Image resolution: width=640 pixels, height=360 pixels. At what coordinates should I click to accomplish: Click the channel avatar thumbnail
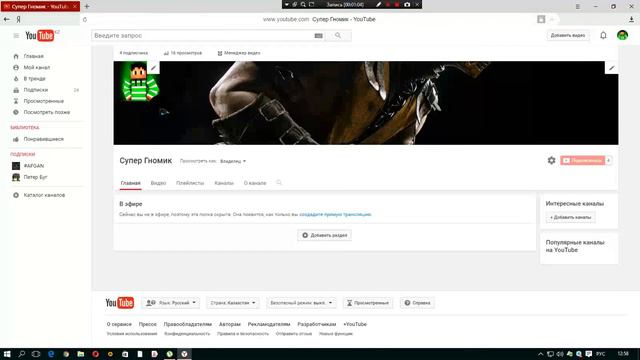coord(140,82)
